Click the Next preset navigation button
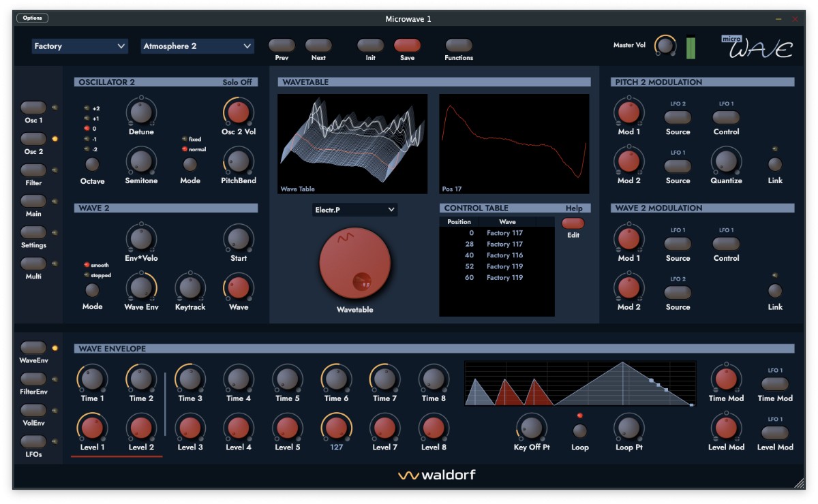 [x=318, y=44]
